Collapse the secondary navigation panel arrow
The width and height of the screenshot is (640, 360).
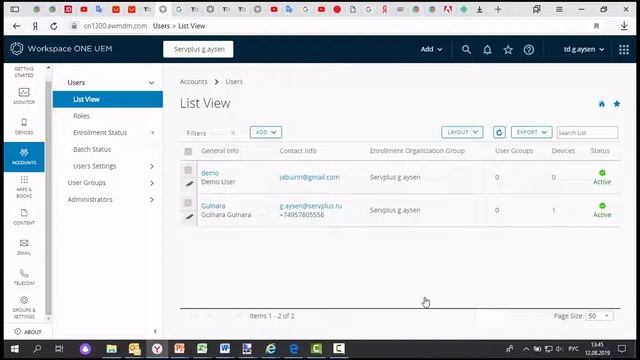click(x=155, y=331)
